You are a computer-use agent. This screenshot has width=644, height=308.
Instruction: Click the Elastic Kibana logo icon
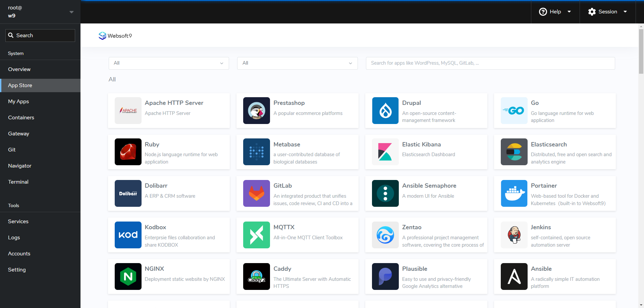tap(385, 152)
